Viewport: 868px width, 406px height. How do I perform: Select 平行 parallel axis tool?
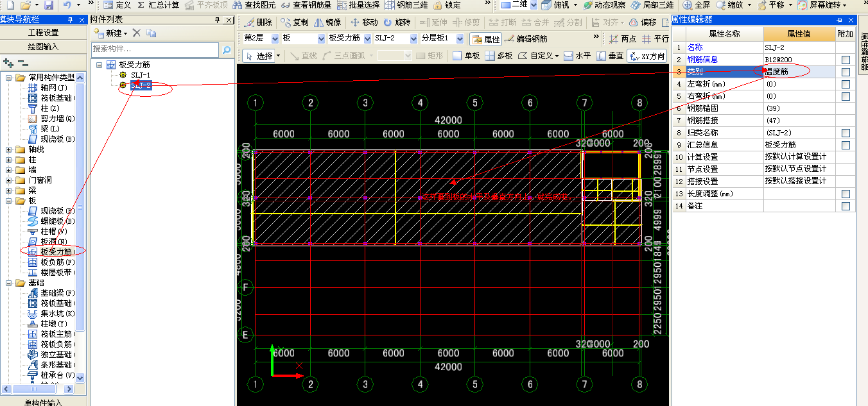[655, 39]
